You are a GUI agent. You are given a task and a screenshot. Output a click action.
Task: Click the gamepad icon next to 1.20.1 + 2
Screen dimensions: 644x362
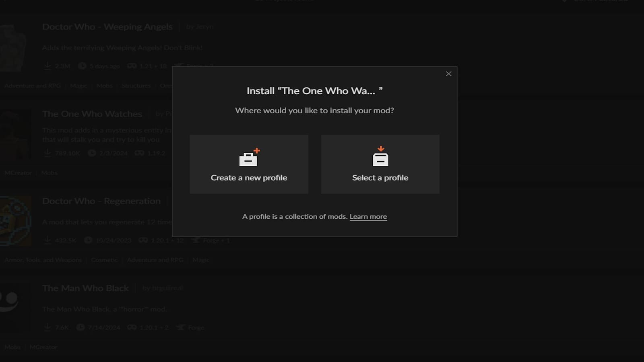131,327
